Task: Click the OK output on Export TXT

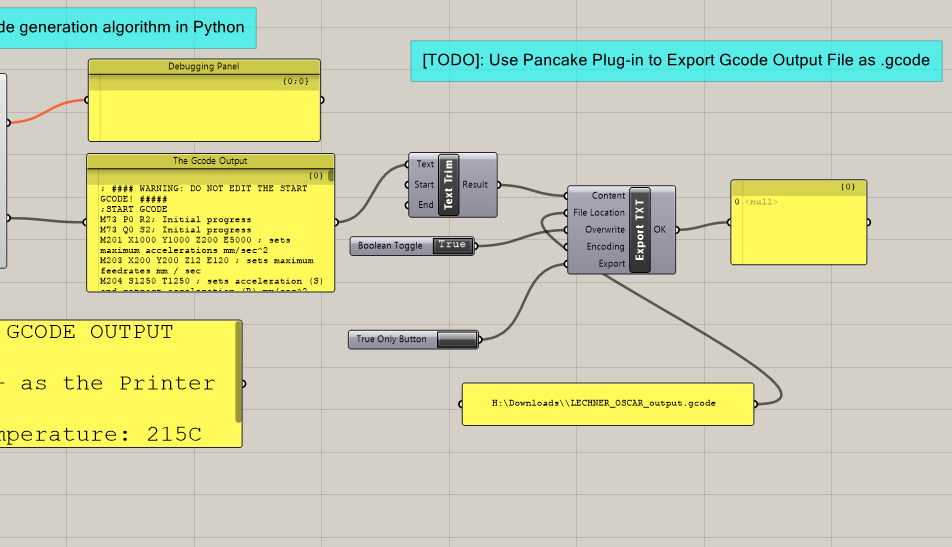Action: [660, 229]
